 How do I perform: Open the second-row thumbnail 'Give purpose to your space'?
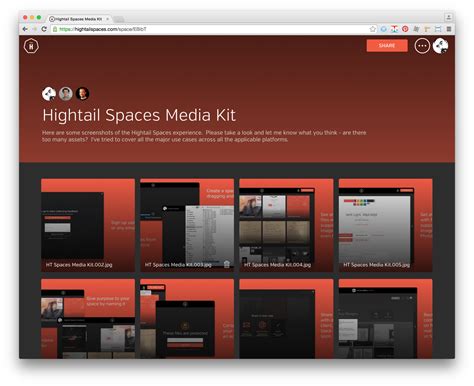[x=88, y=319]
